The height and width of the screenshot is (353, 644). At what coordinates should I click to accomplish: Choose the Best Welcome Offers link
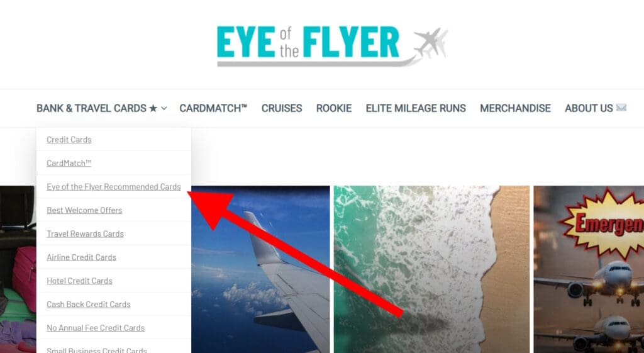[x=85, y=210]
